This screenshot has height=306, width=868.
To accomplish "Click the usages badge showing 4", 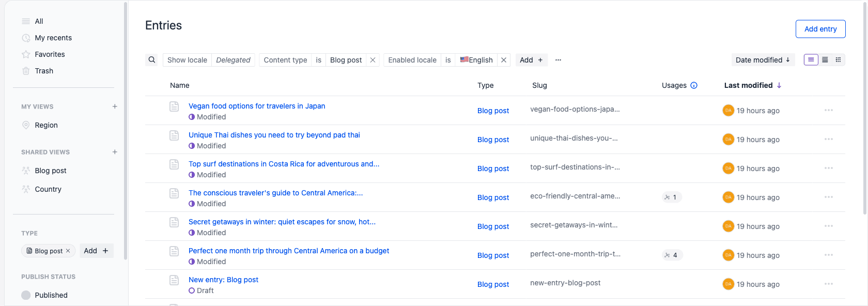I will (672, 255).
